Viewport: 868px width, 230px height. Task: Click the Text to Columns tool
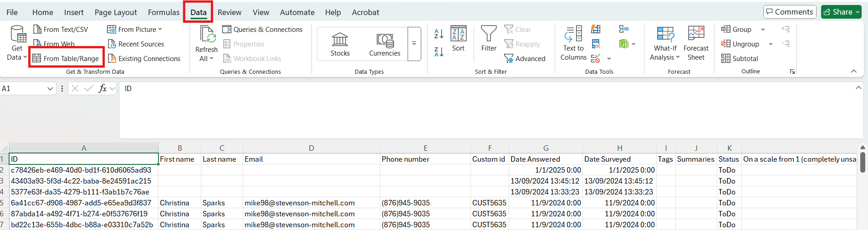(573, 44)
